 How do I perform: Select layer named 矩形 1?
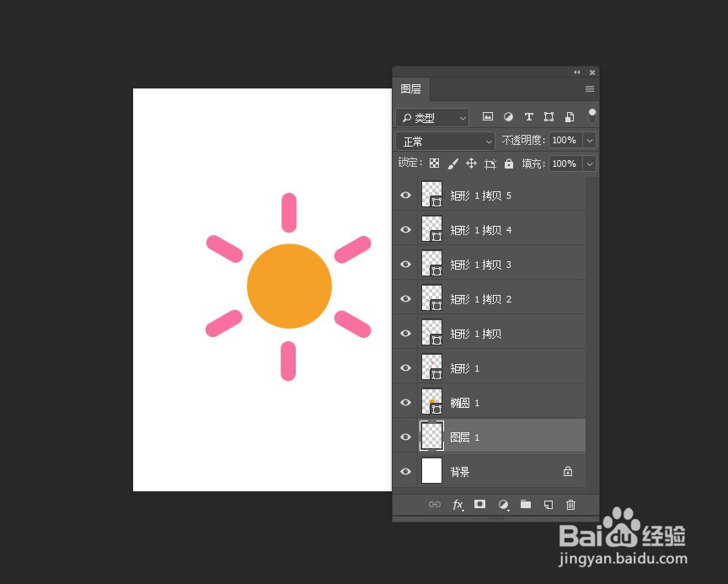[x=490, y=367]
